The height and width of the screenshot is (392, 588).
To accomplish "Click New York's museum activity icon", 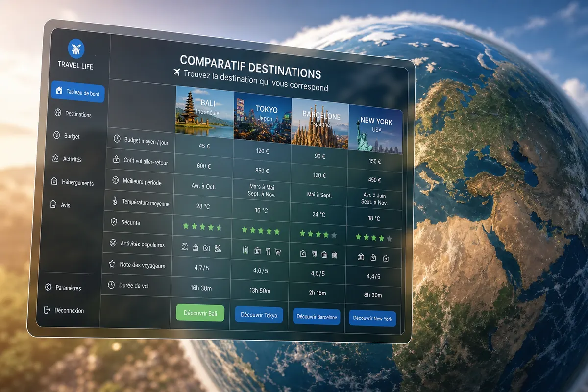I will pyautogui.click(x=361, y=257).
